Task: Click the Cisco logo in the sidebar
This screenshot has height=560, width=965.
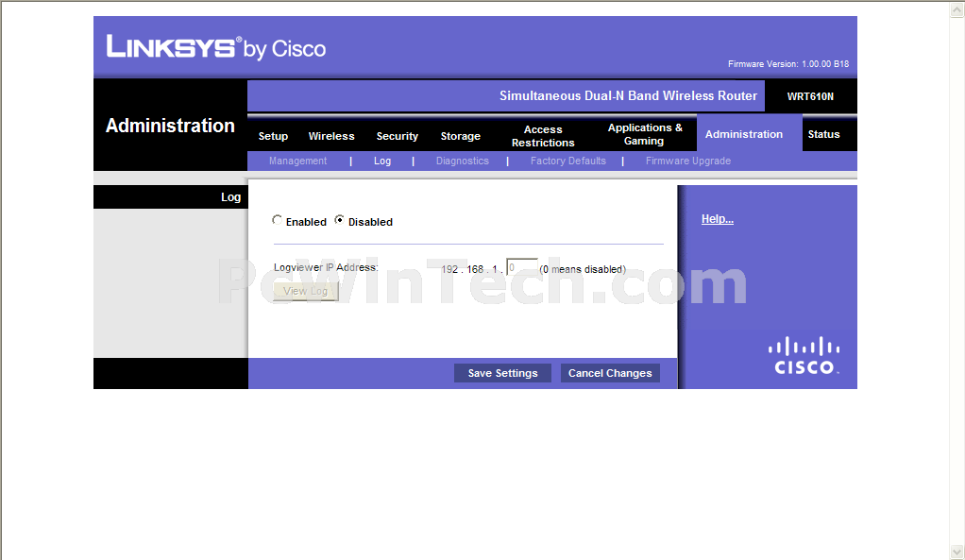Action: 804,356
